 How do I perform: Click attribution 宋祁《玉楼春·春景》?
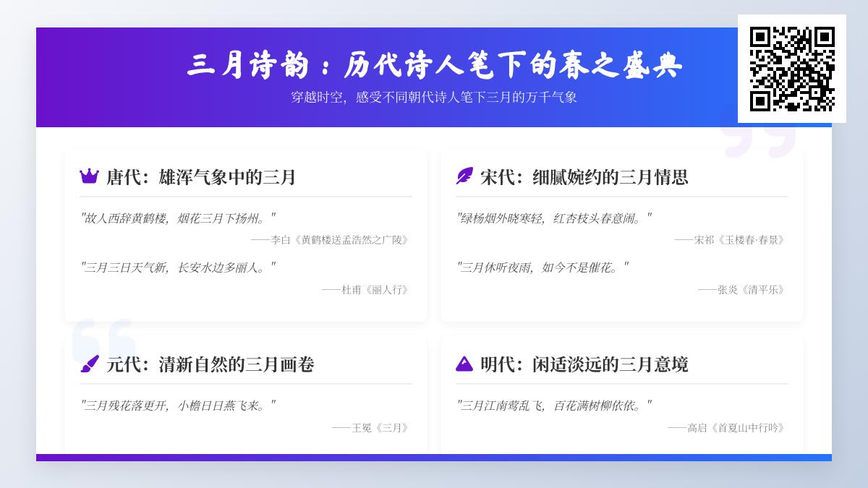click(731, 240)
